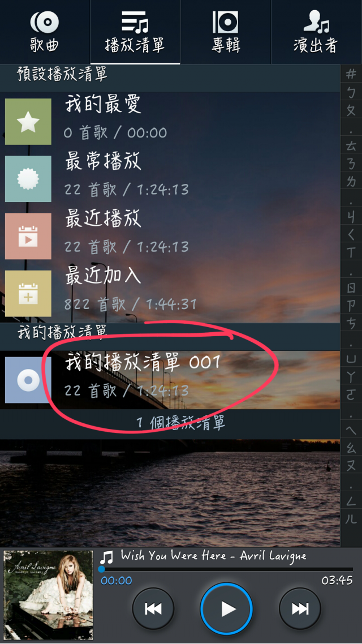This screenshot has height=644, width=362.
Task: Skip to the next track
Action: click(x=300, y=609)
